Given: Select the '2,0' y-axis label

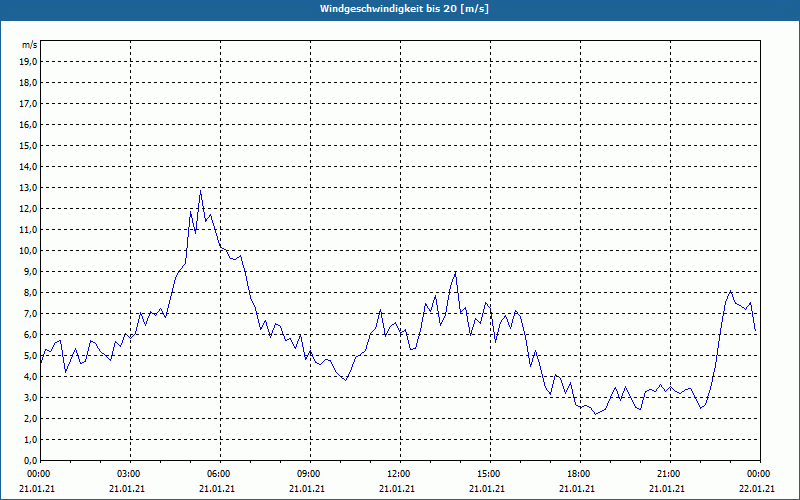Looking at the screenshot, I should click(30, 418).
